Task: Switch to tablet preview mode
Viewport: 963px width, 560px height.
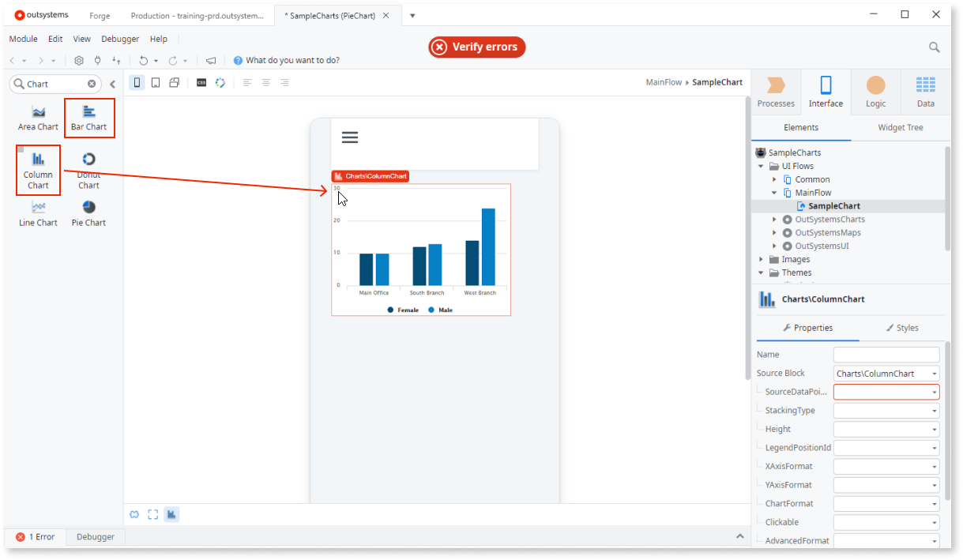Action: pyautogui.click(x=155, y=82)
